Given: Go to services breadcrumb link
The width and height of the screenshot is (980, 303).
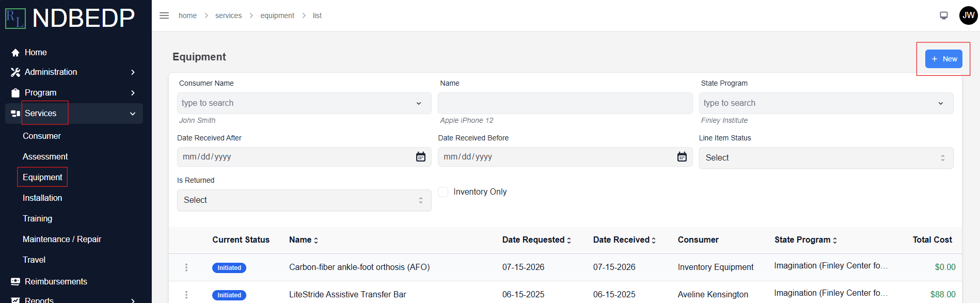Looking at the screenshot, I should click(228, 15).
